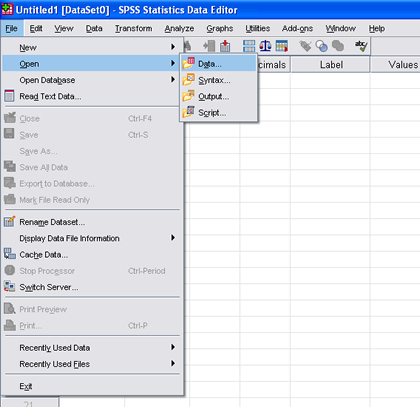This screenshot has height=407, width=420.
Task: Open the Add-ons menu
Action: pyautogui.click(x=297, y=29)
